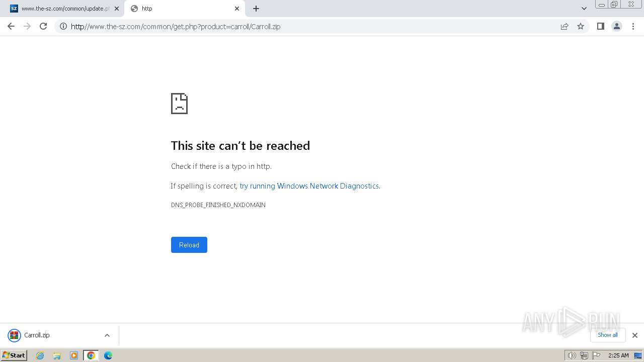Click the network tray icon

(x=584, y=355)
